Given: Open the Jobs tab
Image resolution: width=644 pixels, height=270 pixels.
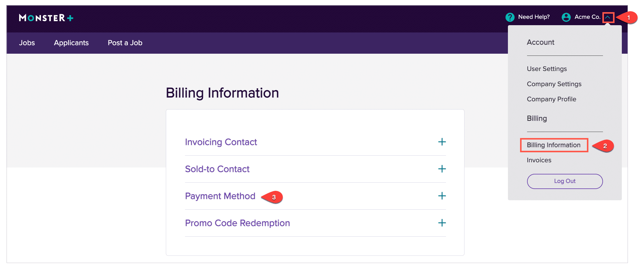Looking at the screenshot, I should [27, 43].
